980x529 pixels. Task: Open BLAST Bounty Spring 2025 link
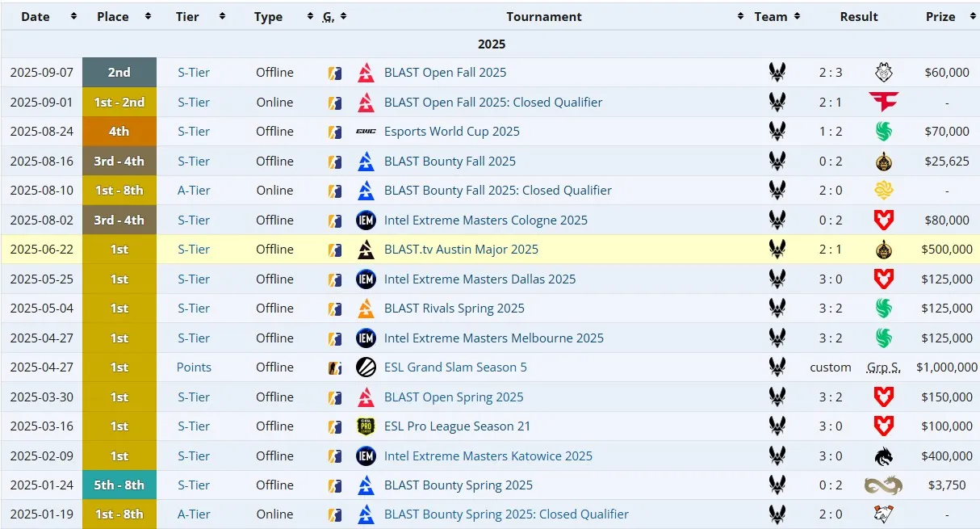tap(459, 485)
